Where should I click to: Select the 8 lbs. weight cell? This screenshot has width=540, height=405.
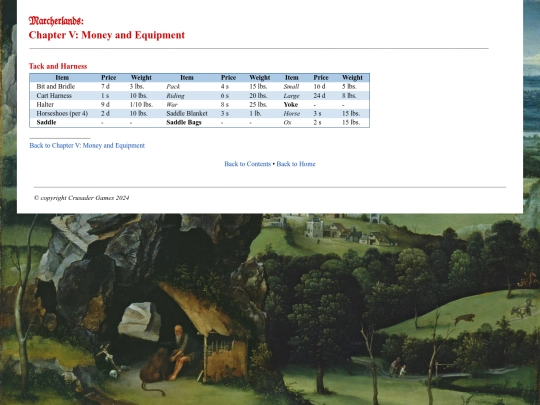(349, 95)
